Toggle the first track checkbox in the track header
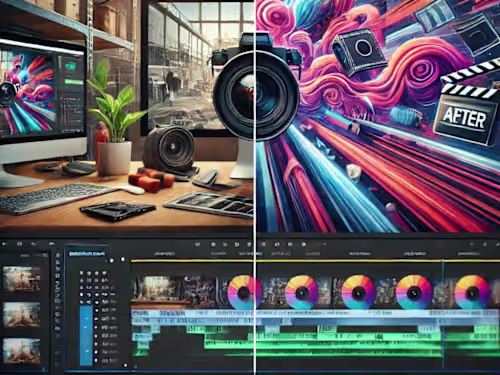Screen dimensions: 500x375 pos(82,273)
